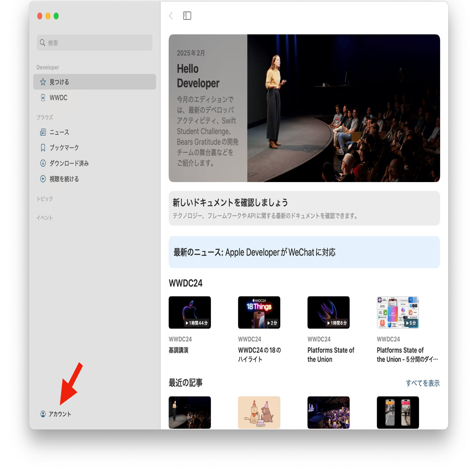Screen dimensions: 476x476
Task: Open the WWDC sidebar section
Action: click(94, 98)
